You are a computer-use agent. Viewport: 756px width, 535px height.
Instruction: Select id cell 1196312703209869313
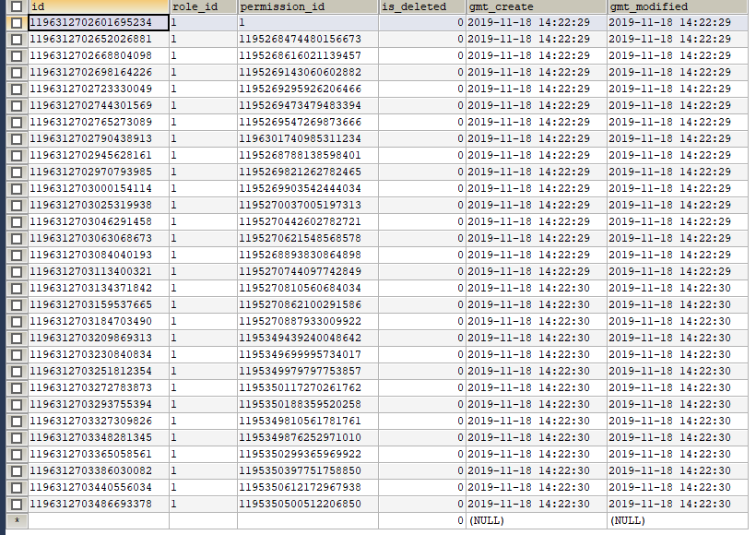point(99,339)
